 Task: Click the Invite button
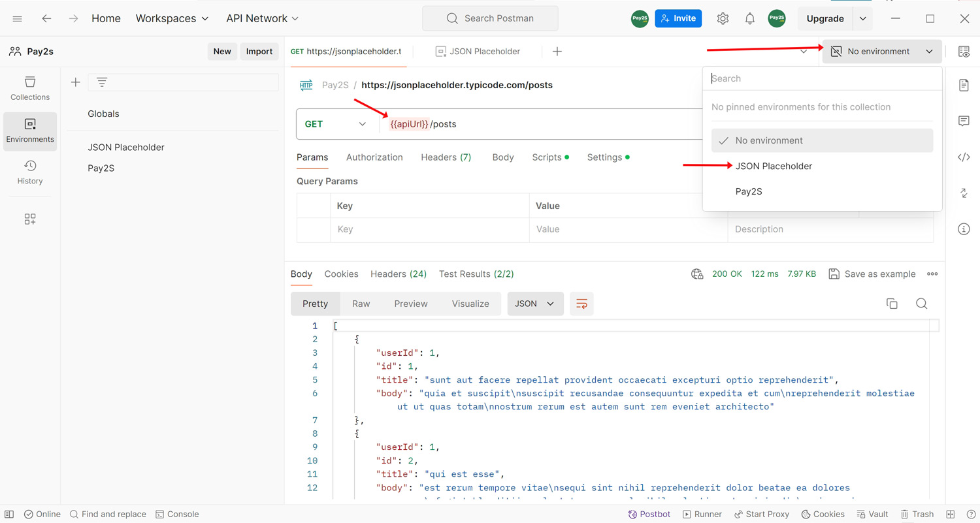click(678, 18)
